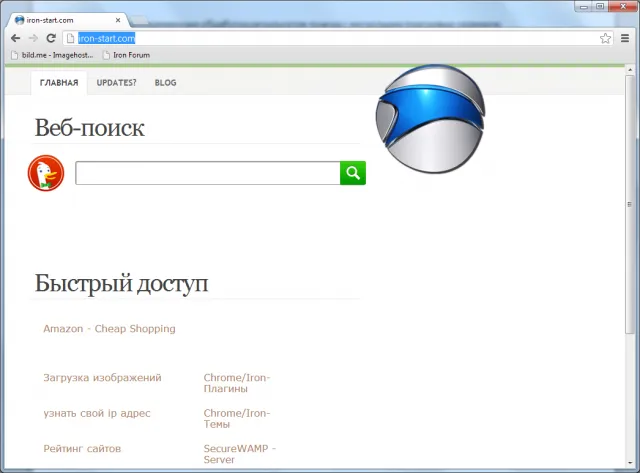Click the green magnifier search button
The height and width of the screenshot is (473, 640).
coord(353,173)
